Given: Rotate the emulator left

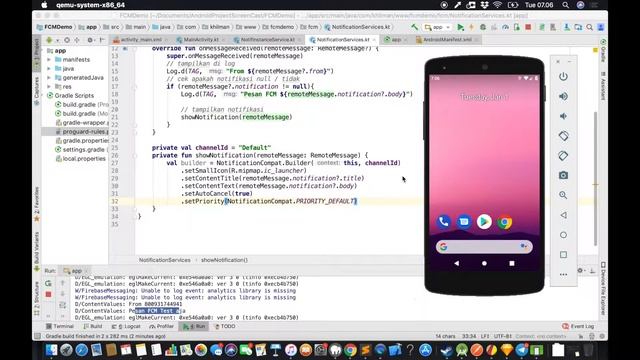Looking at the screenshot, I should click(x=563, y=136).
